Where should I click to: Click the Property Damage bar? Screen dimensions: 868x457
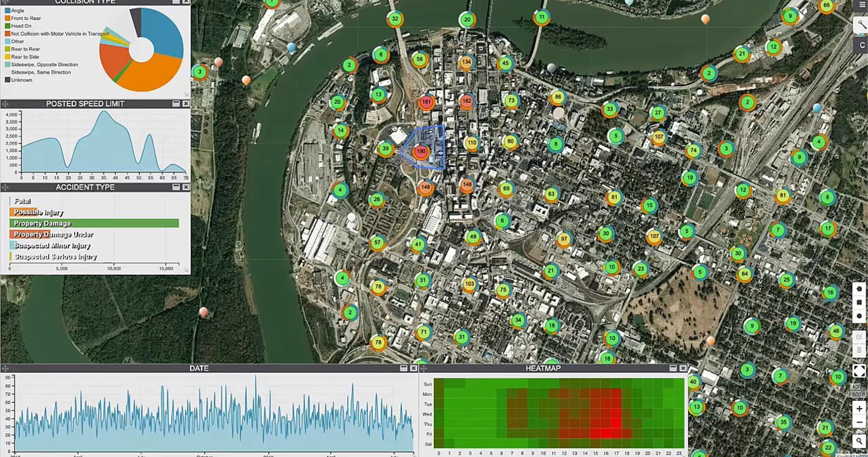point(94,223)
